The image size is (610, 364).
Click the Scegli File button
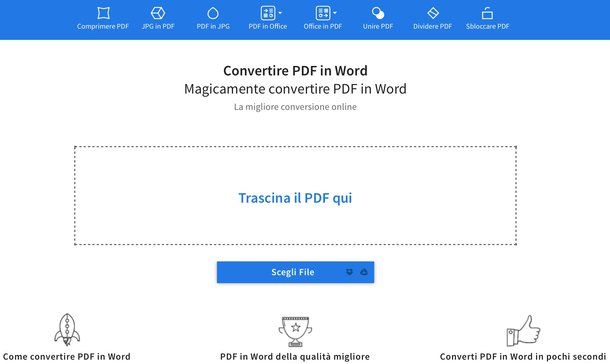(x=295, y=272)
